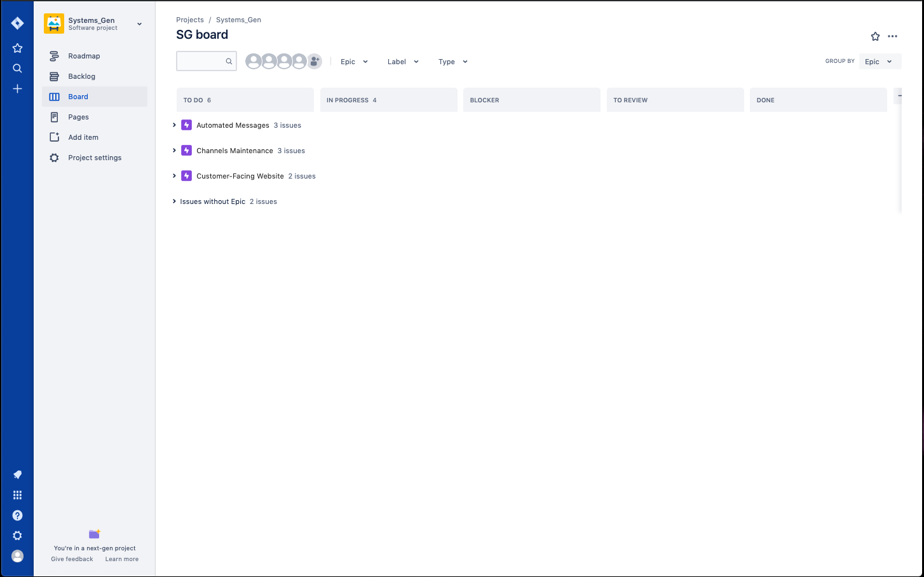Click the Customer-Facing Website epic lightning icon
Image resolution: width=924 pixels, height=577 pixels.
click(x=186, y=176)
